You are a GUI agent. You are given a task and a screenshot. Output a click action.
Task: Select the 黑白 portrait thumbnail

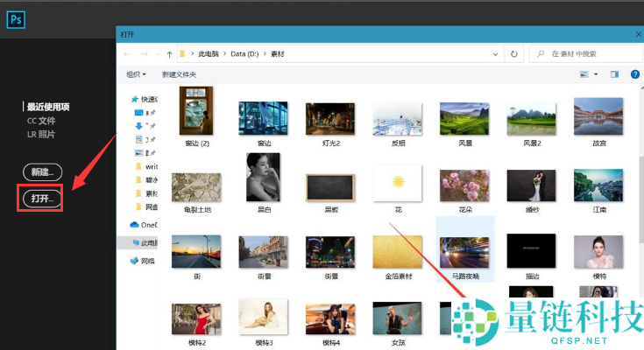tap(263, 178)
